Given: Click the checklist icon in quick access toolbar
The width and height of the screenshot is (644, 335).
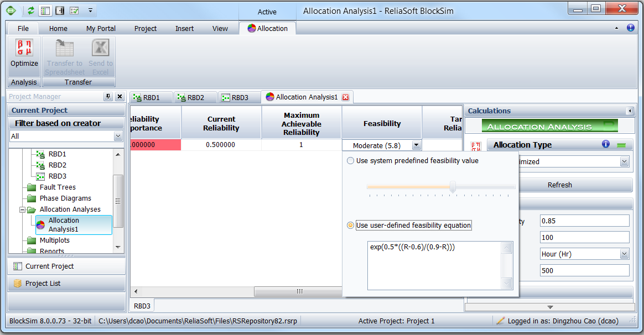Looking at the screenshot, I should pos(74,11).
